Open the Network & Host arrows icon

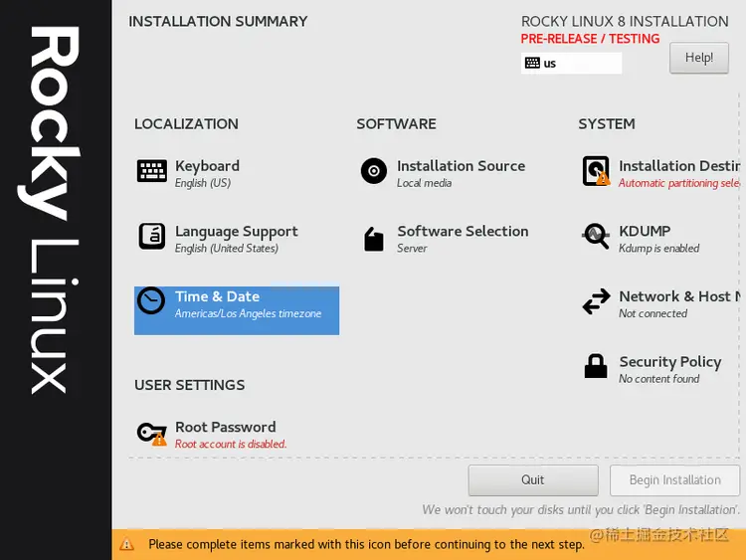coord(596,301)
